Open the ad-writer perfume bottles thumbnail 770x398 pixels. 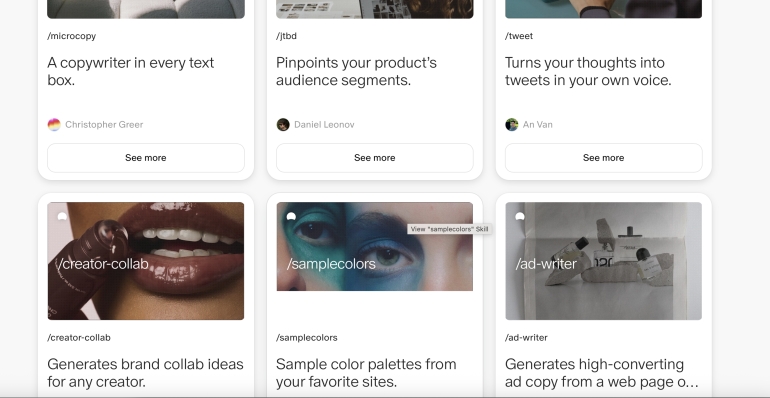(604, 261)
